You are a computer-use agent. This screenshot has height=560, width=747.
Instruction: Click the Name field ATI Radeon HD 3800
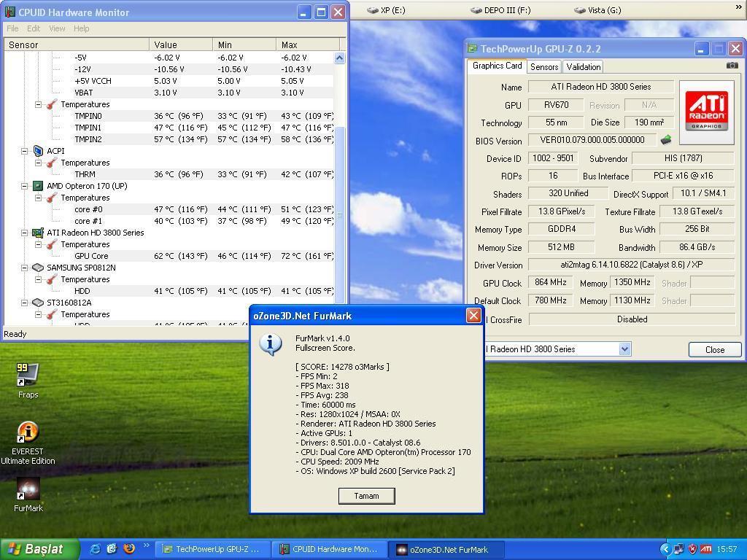[601, 87]
